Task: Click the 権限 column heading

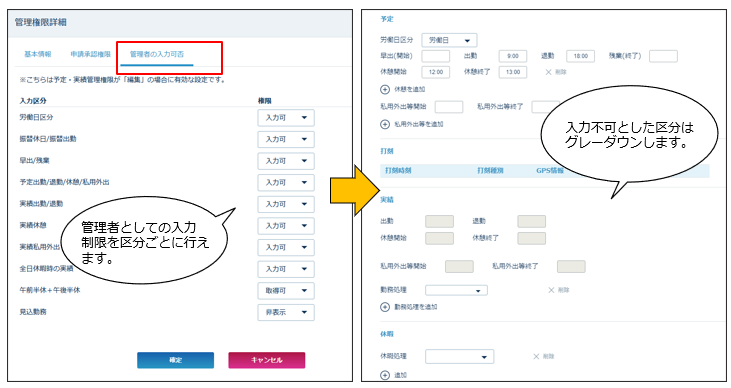Action: [x=265, y=101]
